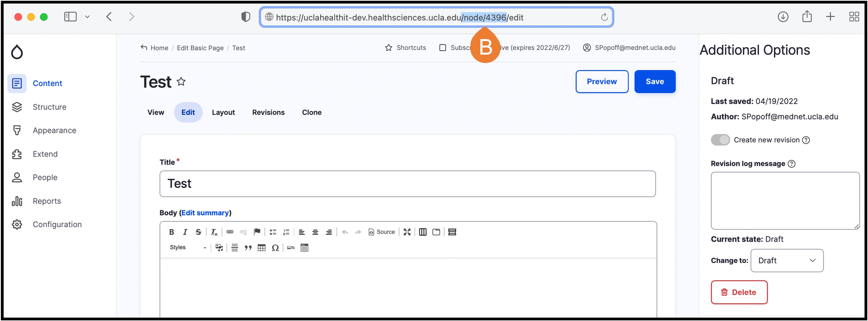The image size is (868, 321).
Task: Insert a table in the body
Action: pos(261,248)
